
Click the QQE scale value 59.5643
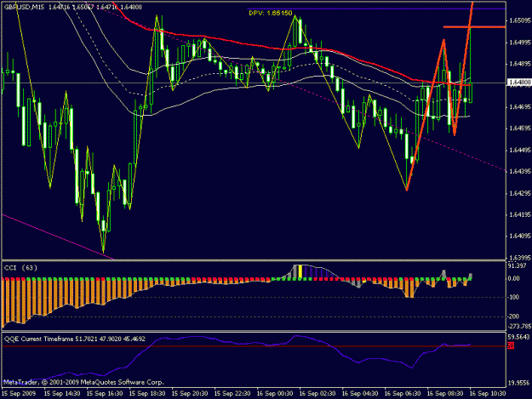518,337
